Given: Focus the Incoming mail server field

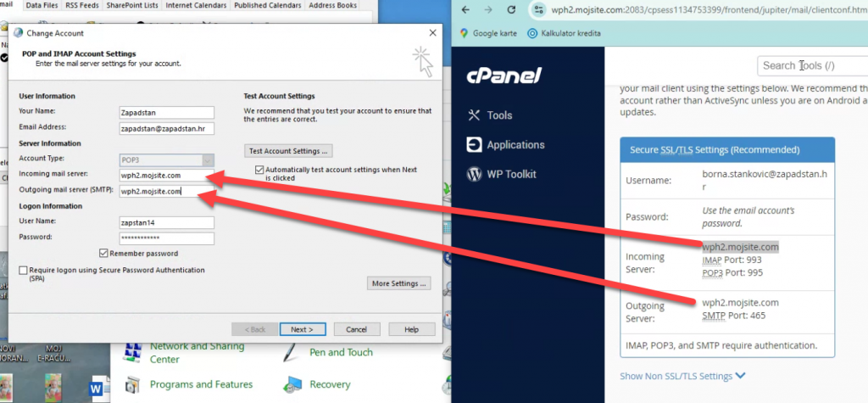Looking at the screenshot, I should [x=166, y=176].
